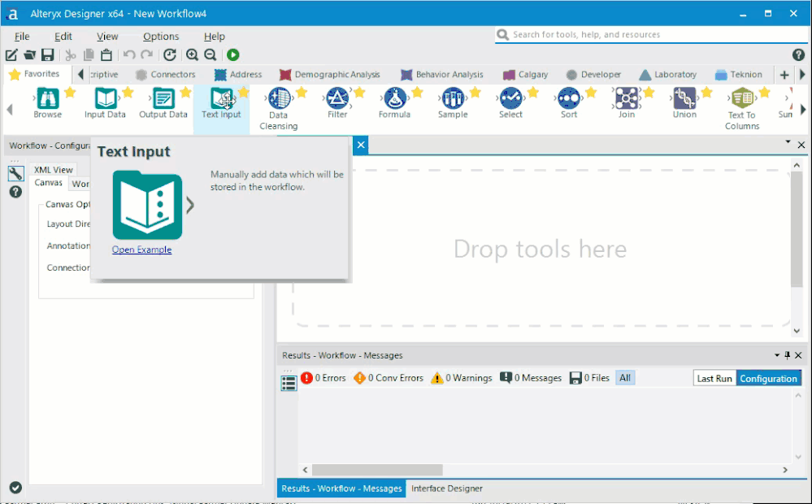This screenshot has height=504, width=812.
Task: Click the Undo arrow
Action: pos(129,54)
